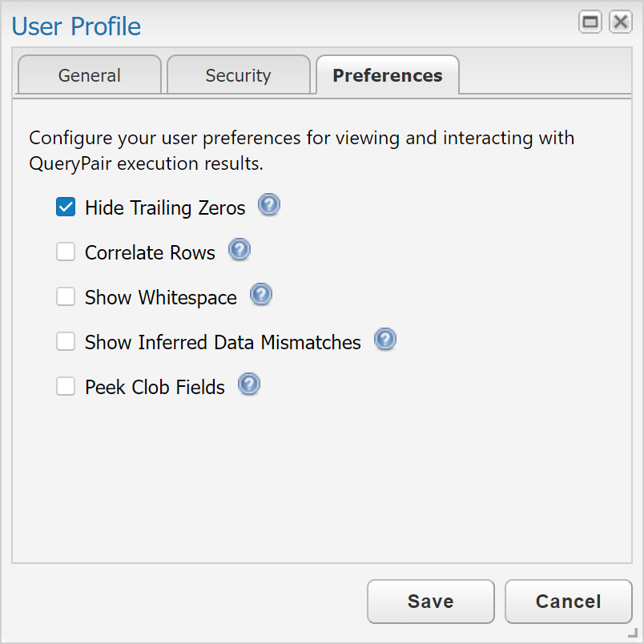Save the user preferences

[x=430, y=602]
